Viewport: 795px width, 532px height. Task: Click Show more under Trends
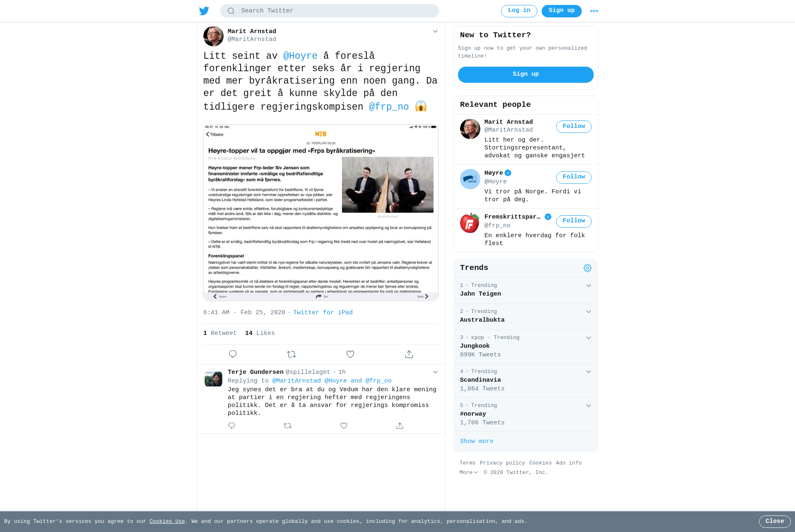(477, 441)
